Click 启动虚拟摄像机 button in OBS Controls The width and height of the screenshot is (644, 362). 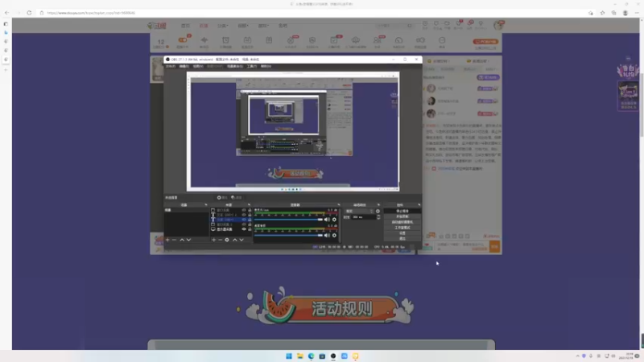tap(402, 222)
